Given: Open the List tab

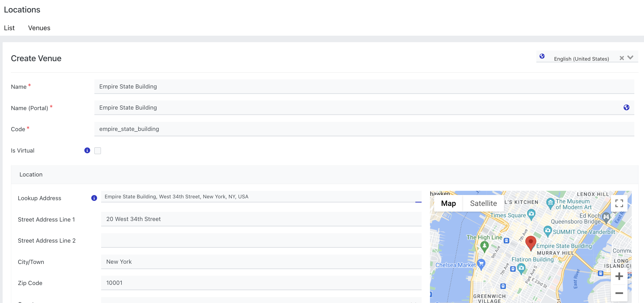Looking at the screenshot, I should pyautogui.click(x=9, y=28).
